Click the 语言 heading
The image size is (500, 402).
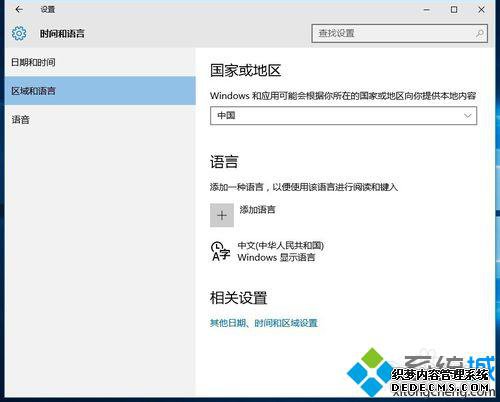(224, 162)
